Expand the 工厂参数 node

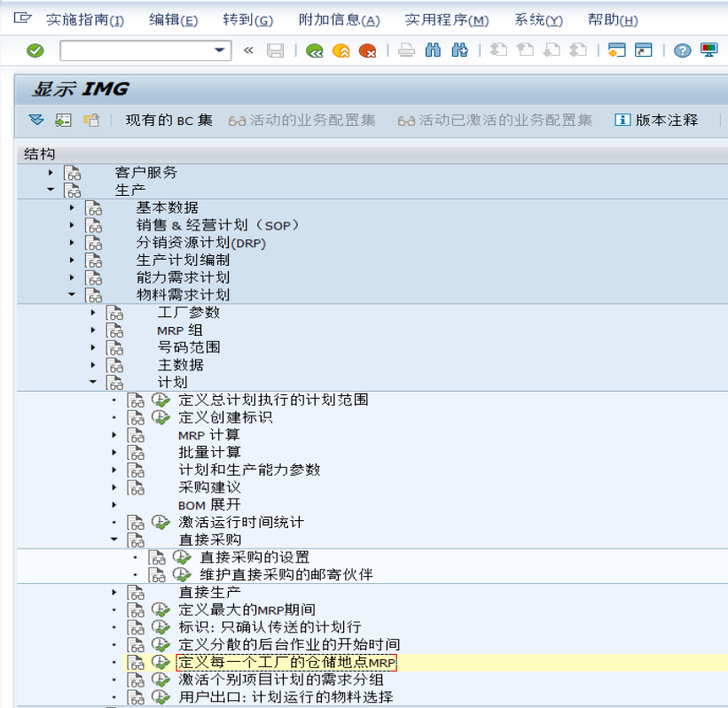(x=93, y=312)
